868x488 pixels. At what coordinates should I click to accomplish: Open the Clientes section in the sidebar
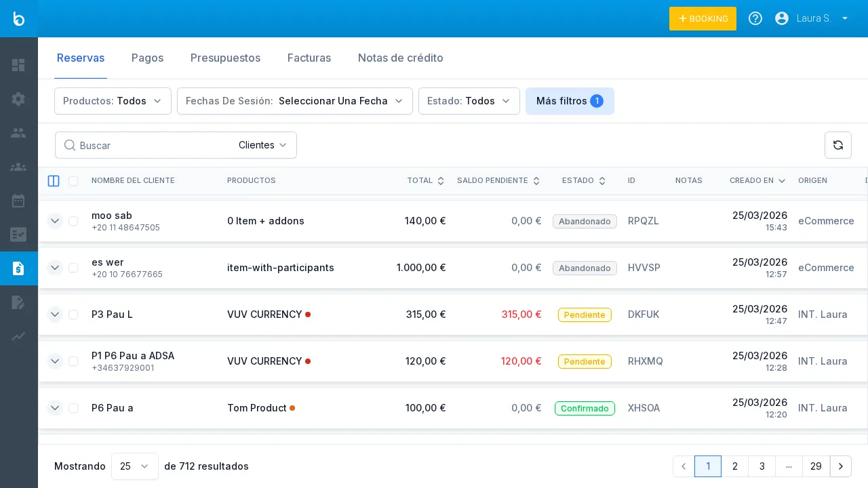tap(18, 133)
